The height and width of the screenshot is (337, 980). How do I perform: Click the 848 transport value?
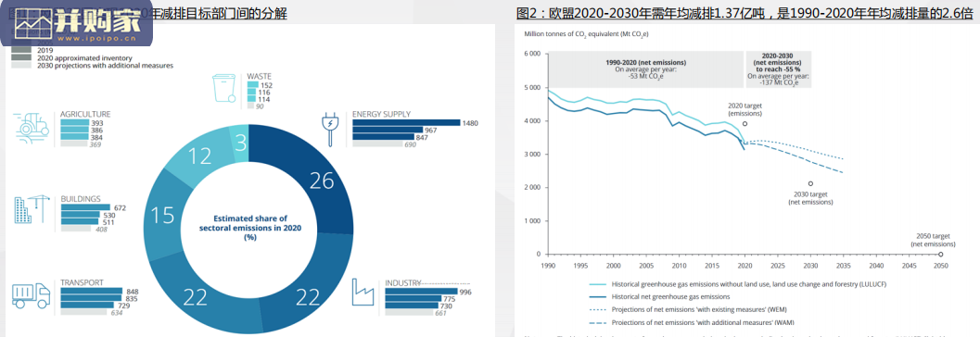coord(132,292)
